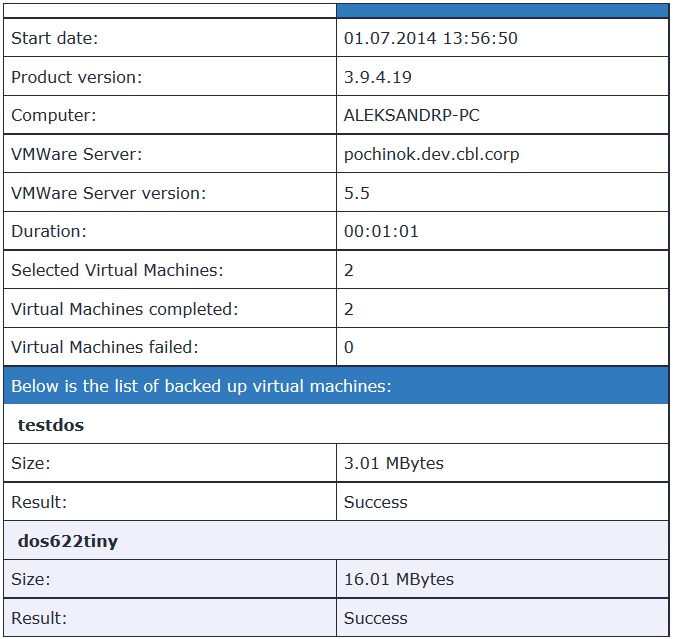Click the Start date value 01.07.2014 13:56:50

[430, 38]
